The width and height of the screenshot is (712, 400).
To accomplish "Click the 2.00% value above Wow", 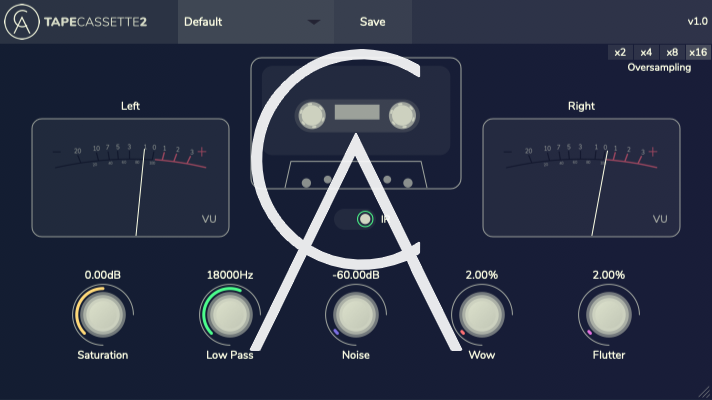I will pos(482,275).
